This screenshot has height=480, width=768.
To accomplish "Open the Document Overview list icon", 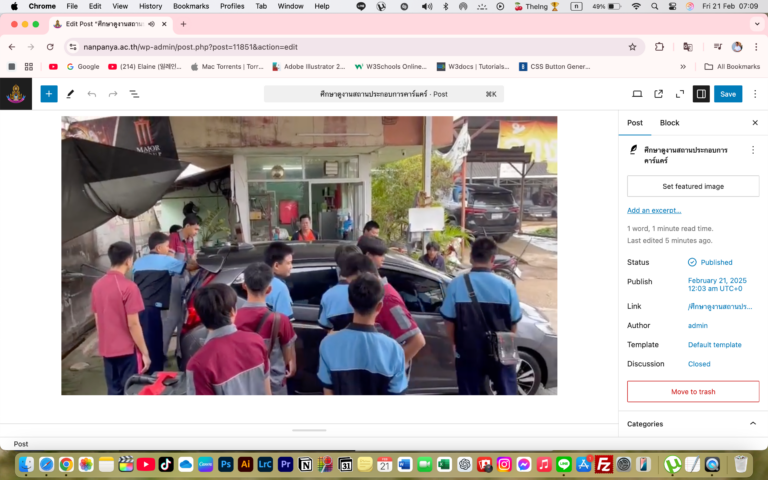I will pyautogui.click(x=134, y=94).
